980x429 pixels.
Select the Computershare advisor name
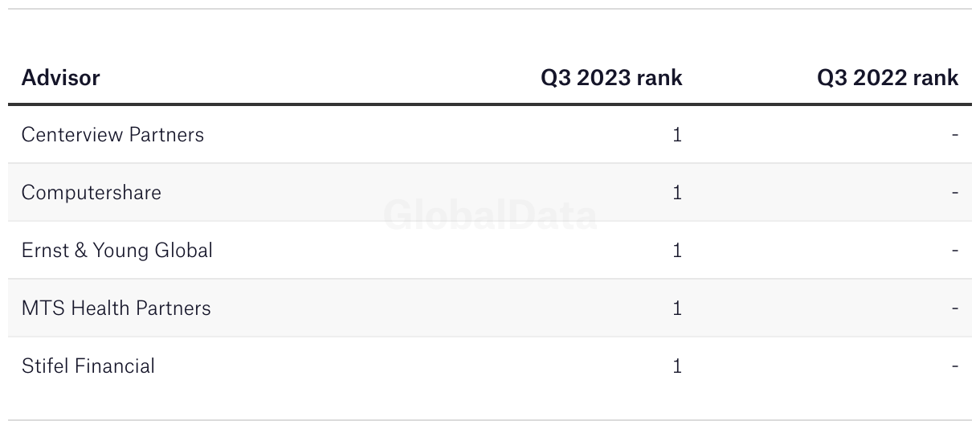91,192
